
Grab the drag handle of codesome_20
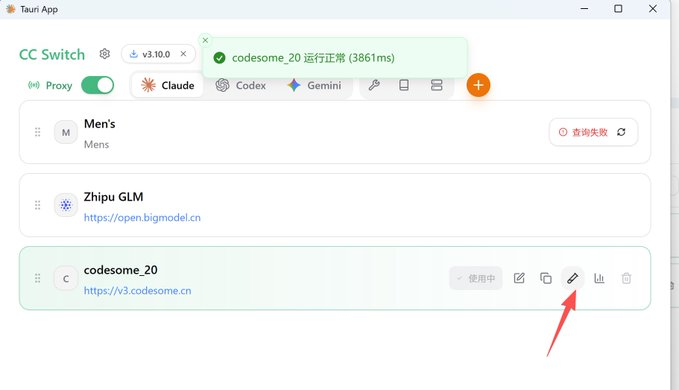tap(38, 278)
